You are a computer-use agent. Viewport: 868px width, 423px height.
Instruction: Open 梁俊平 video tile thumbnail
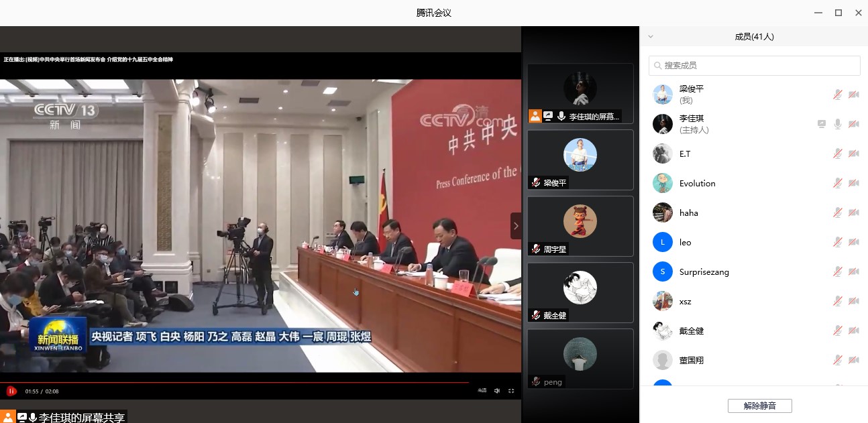pos(580,160)
